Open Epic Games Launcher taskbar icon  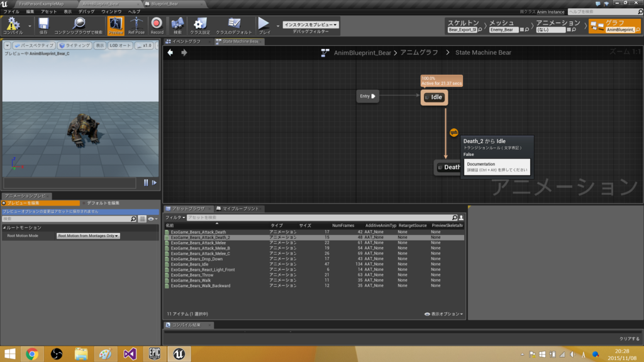(155, 354)
